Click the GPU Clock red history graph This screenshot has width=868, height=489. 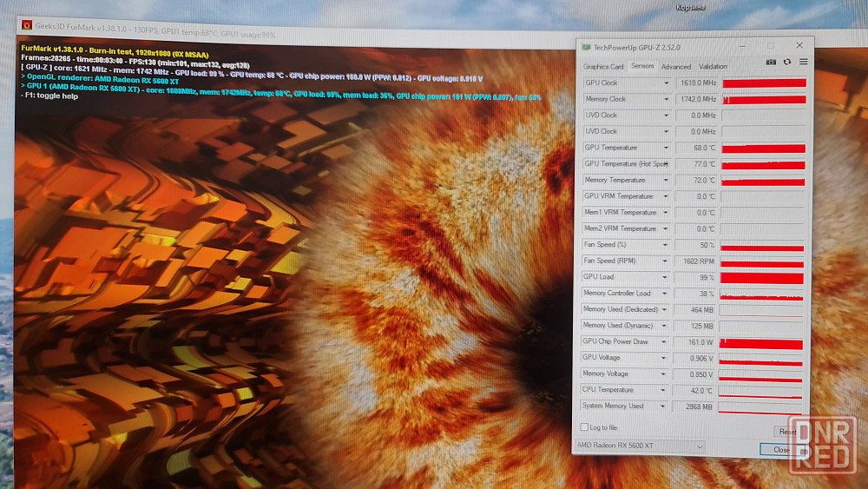pyautogui.click(x=764, y=83)
